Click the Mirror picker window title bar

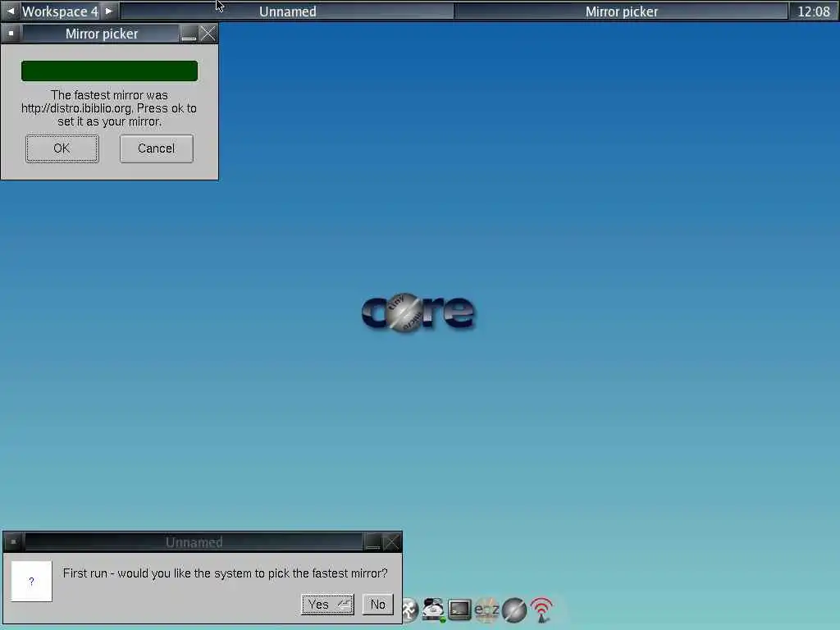click(102, 34)
